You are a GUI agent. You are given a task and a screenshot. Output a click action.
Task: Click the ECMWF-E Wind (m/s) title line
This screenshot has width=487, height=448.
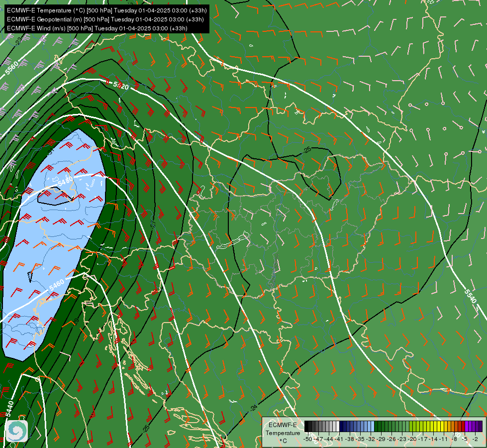tap(97, 28)
